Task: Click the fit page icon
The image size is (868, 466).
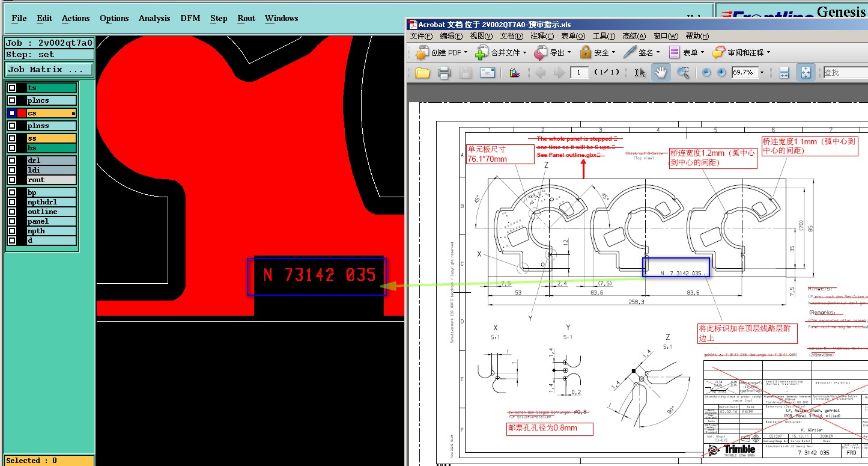Action: (806, 73)
